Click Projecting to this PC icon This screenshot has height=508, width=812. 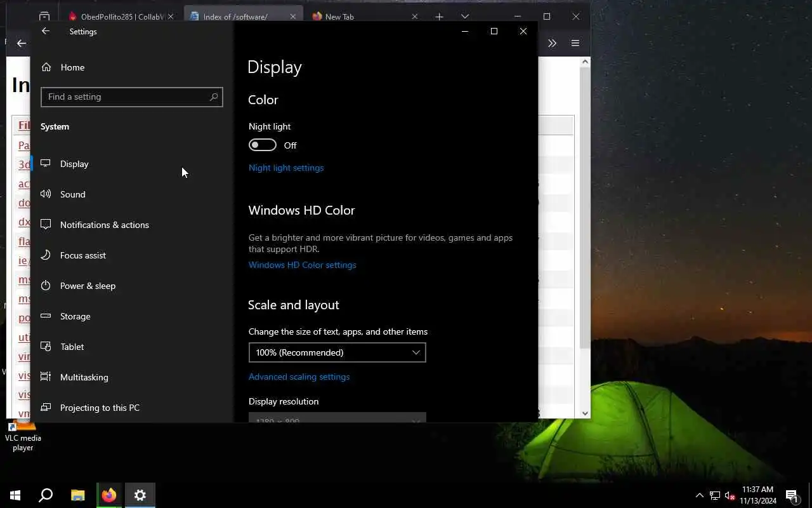pos(46,408)
